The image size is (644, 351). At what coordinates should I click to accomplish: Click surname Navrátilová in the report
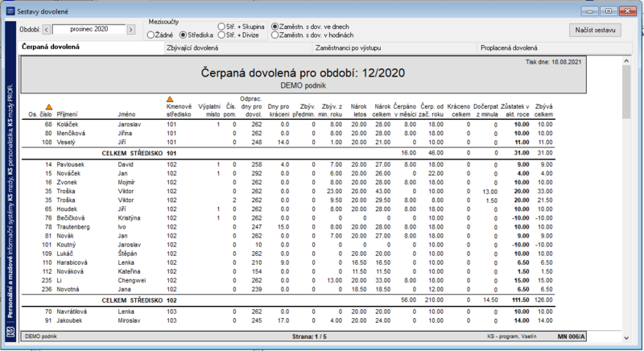point(72,312)
